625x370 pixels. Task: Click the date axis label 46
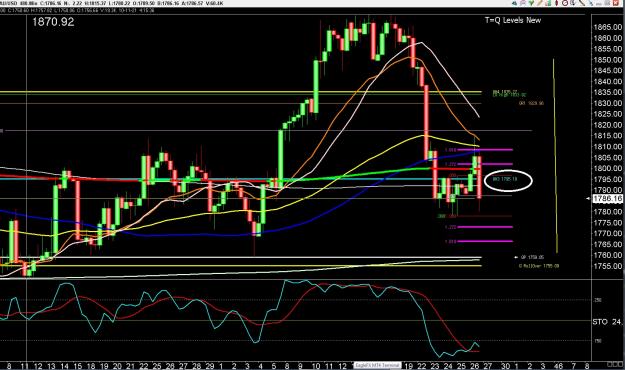558,366
